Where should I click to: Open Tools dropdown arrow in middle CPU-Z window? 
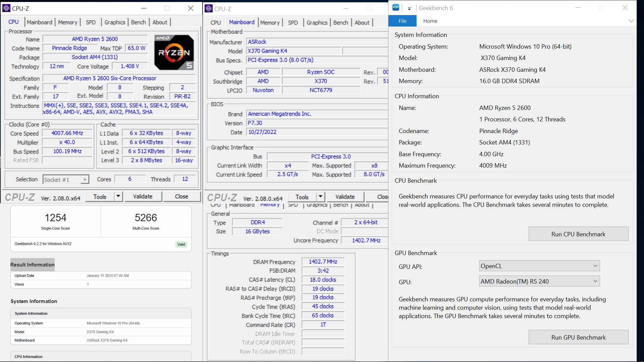(321, 197)
